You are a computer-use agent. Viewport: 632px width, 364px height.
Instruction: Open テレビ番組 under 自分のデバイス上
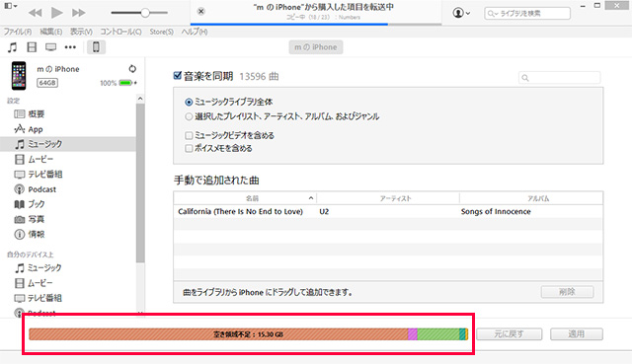click(39, 298)
